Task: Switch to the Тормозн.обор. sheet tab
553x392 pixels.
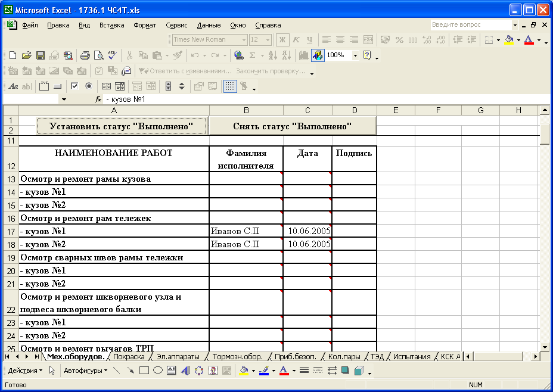Action: point(238,357)
